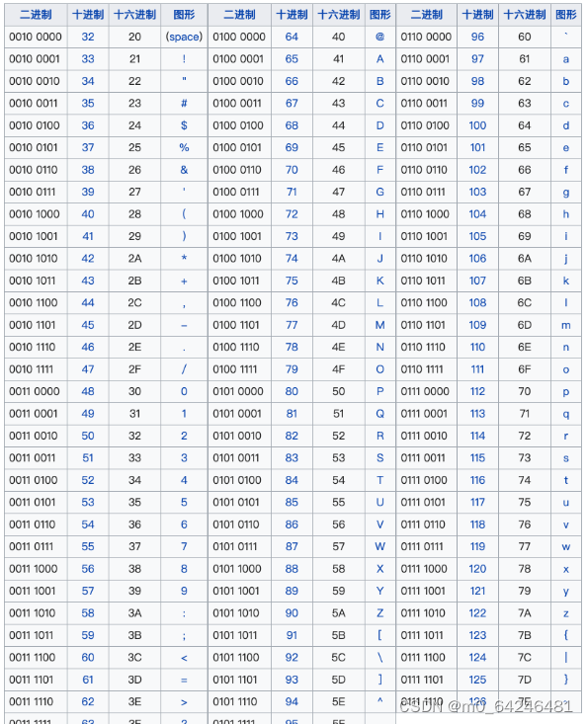Image resolution: width=588 pixels, height=724 pixels.
Task: Select hex cell 4D
Action: pyautogui.click(x=338, y=325)
